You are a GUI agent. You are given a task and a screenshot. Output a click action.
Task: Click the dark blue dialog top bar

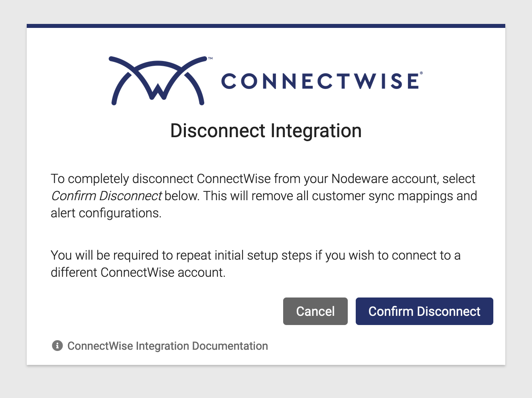coord(266,26)
